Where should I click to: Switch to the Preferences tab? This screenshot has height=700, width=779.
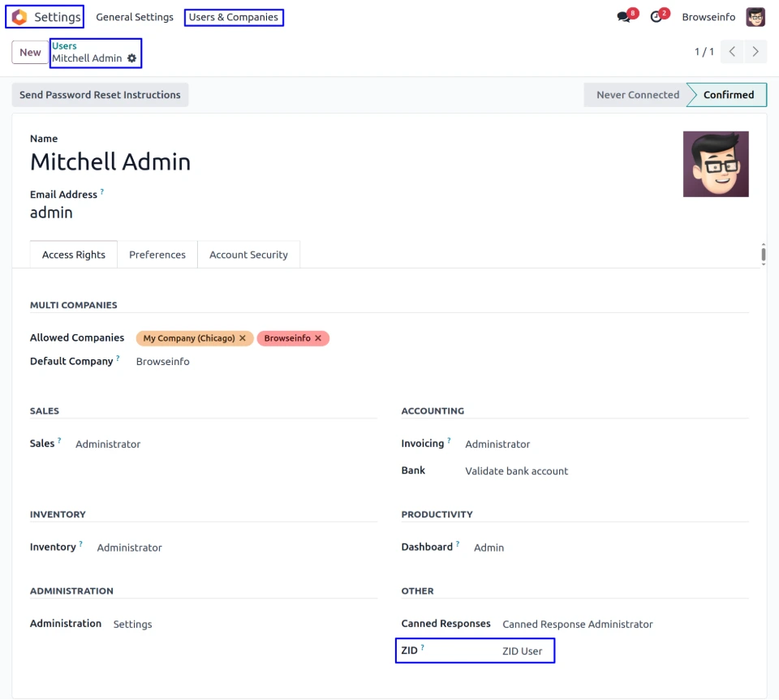pos(157,255)
